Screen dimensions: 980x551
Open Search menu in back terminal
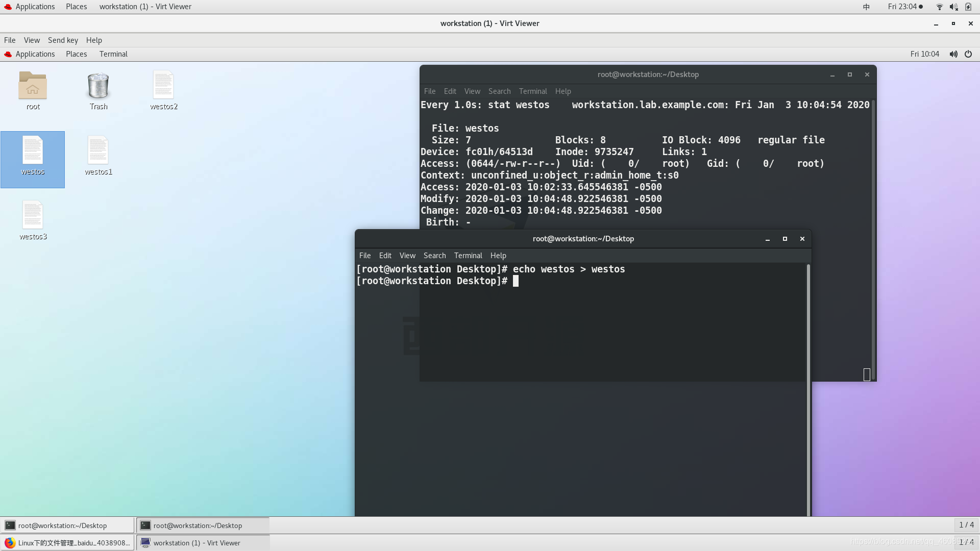point(500,91)
